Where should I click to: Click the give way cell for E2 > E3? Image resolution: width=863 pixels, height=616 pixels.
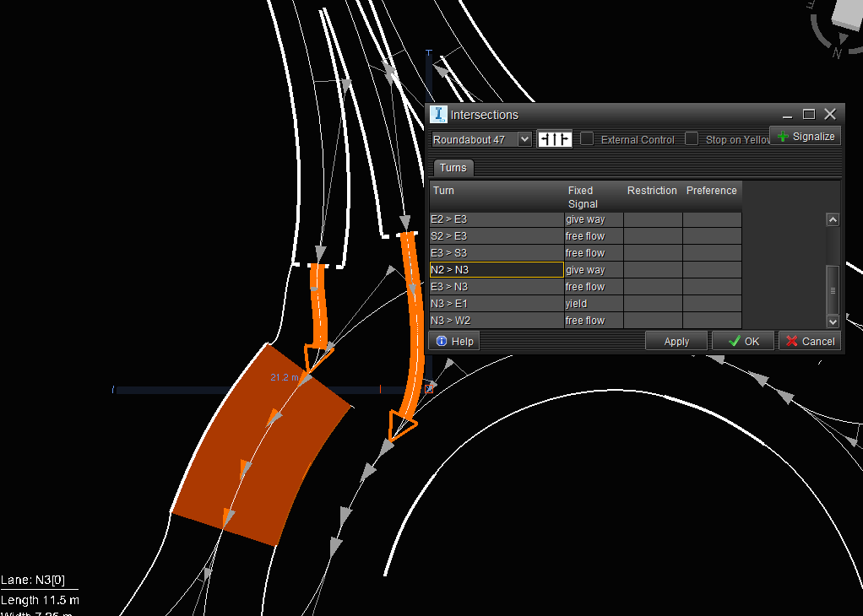[593, 219]
